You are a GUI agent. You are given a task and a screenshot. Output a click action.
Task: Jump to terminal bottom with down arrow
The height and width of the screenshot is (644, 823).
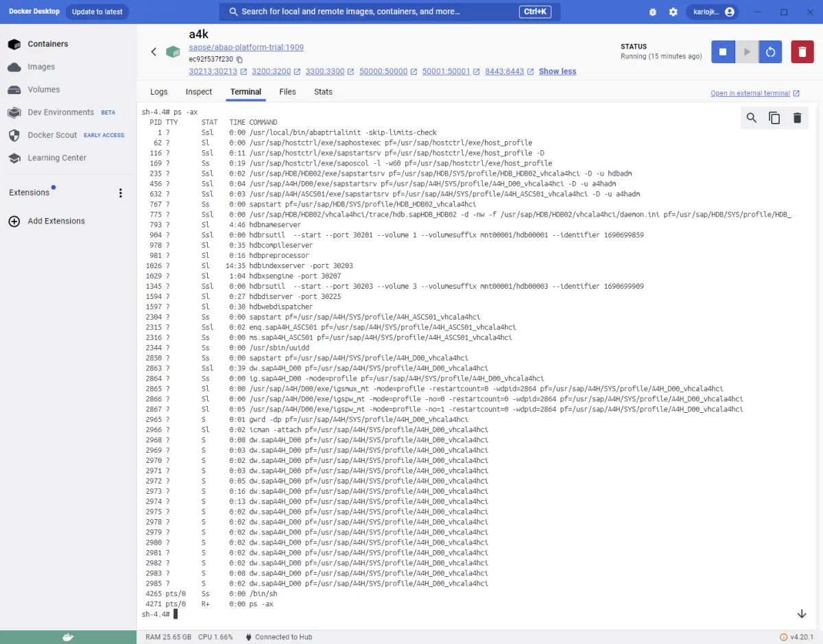[x=802, y=614]
